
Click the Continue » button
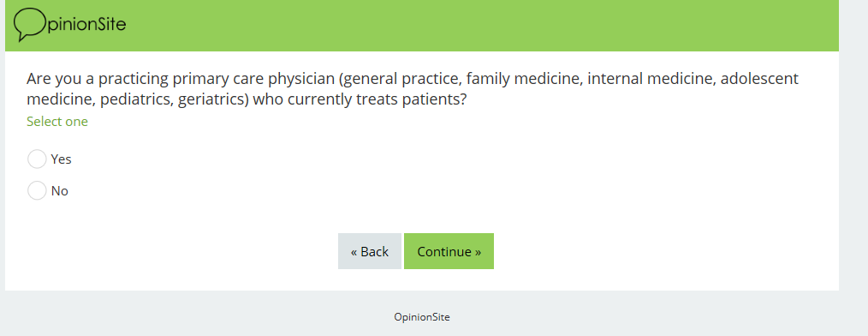(x=449, y=251)
